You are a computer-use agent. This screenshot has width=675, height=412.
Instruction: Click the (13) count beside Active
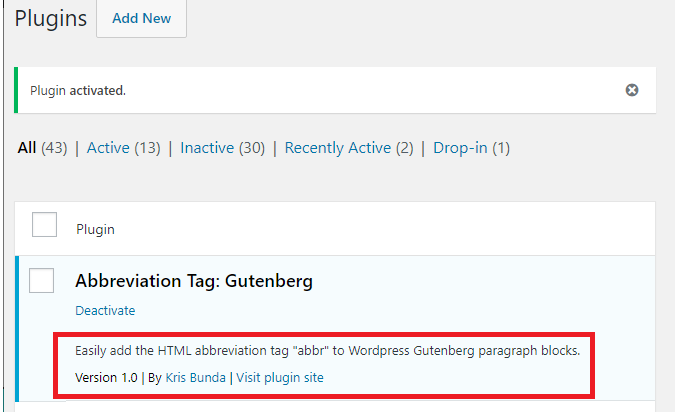(x=147, y=148)
